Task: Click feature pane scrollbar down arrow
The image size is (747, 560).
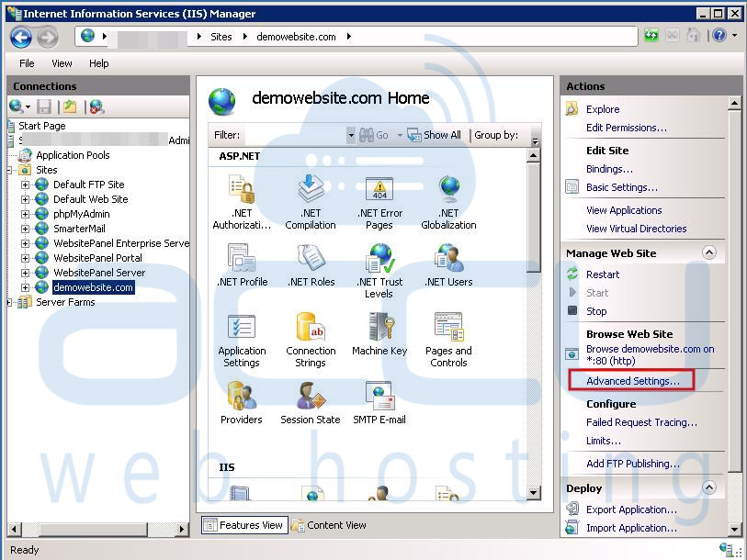Action: point(534,492)
